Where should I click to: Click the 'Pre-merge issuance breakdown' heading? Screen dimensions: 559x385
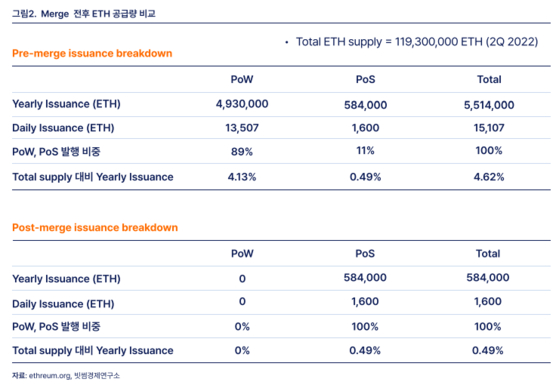point(92,53)
